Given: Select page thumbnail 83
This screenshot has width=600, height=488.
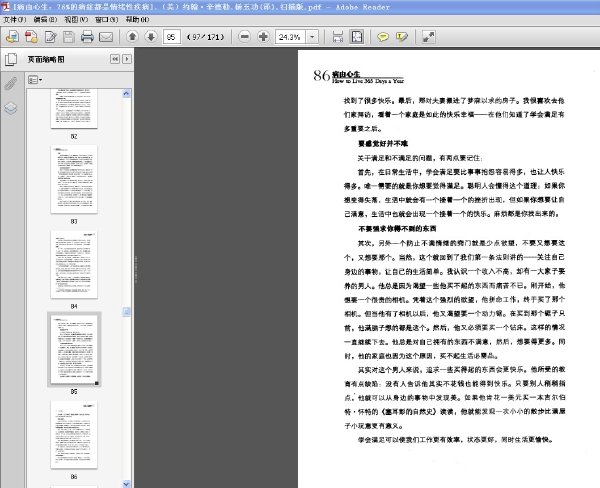Looking at the screenshot, I should (74, 179).
